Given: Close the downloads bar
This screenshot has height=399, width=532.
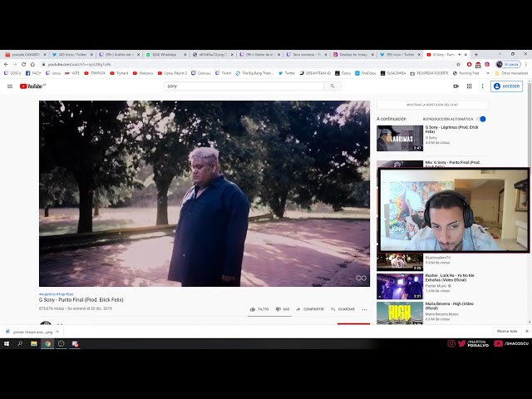Looking at the screenshot, I should (527, 331).
